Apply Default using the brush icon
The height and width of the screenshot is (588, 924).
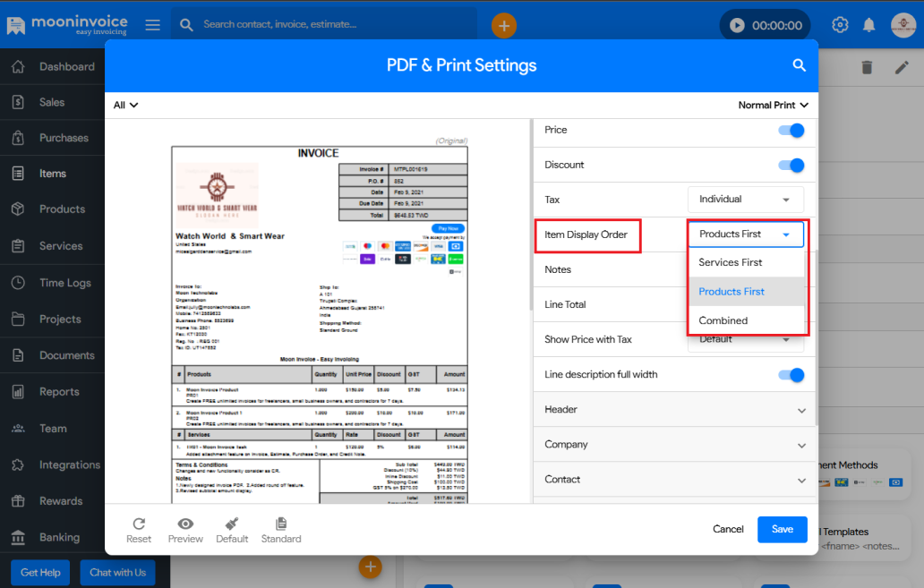pos(232,524)
